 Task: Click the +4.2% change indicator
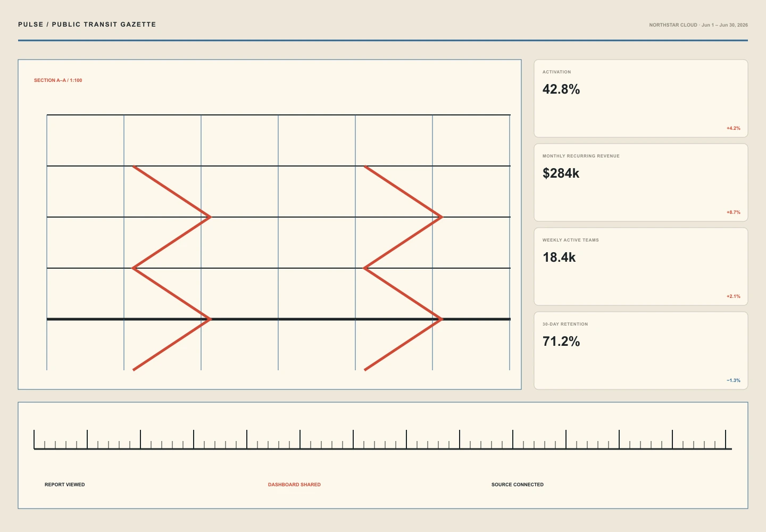[733, 128]
